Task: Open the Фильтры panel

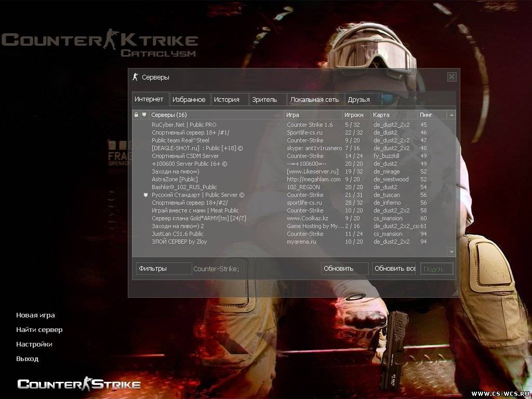Action: click(164, 269)
